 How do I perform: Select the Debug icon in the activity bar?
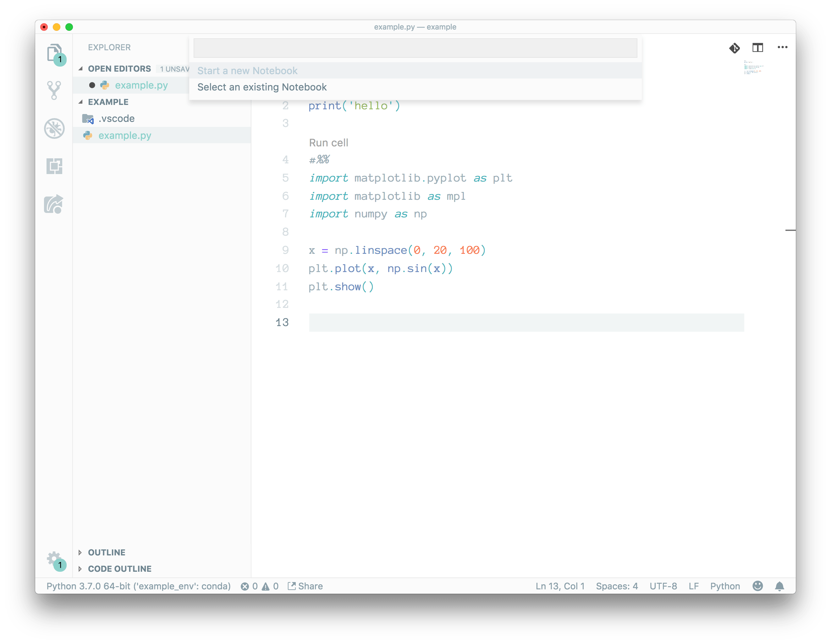[x=54, y=128]
